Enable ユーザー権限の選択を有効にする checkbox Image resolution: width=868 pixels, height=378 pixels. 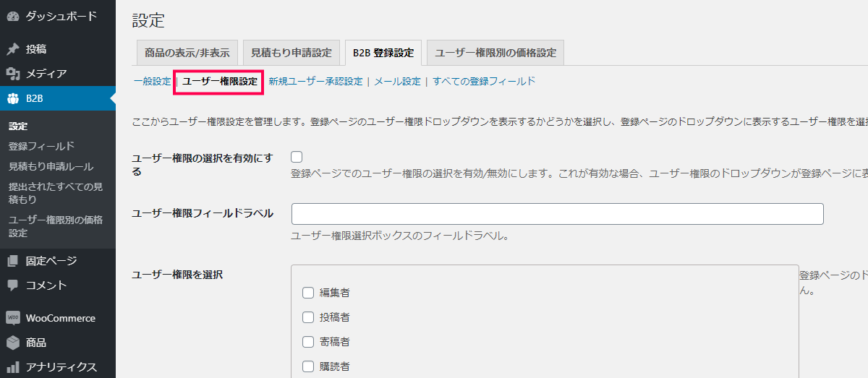coord(297,157)
